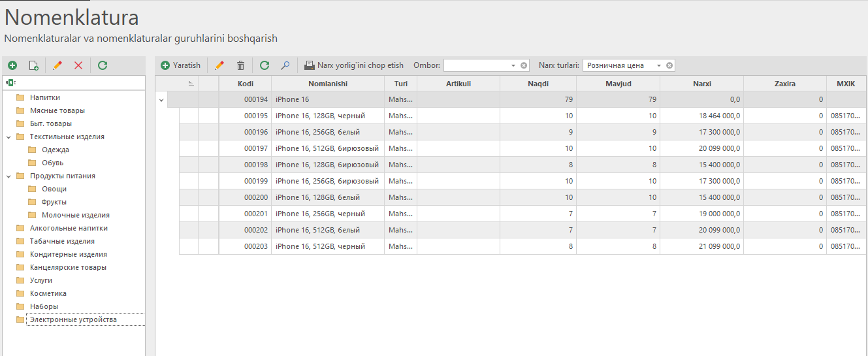Image resolution: width=868 pixels, height=356 pixels.
Task: Select row iPhone 16, 128GB, черный
Action: [523, 116]
